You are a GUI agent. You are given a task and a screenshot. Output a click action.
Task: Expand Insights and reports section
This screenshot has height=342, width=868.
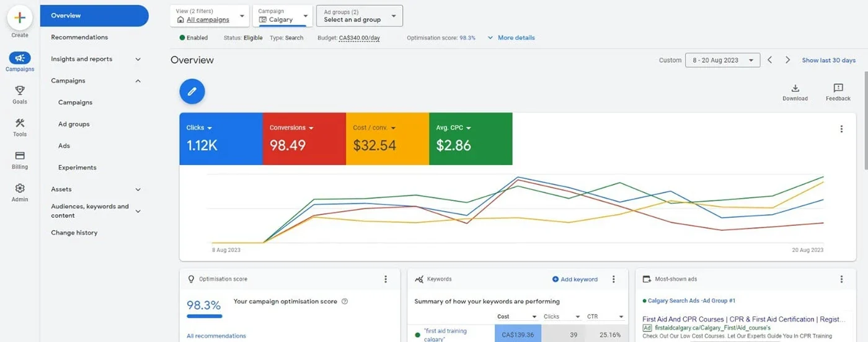click(138, 59)
